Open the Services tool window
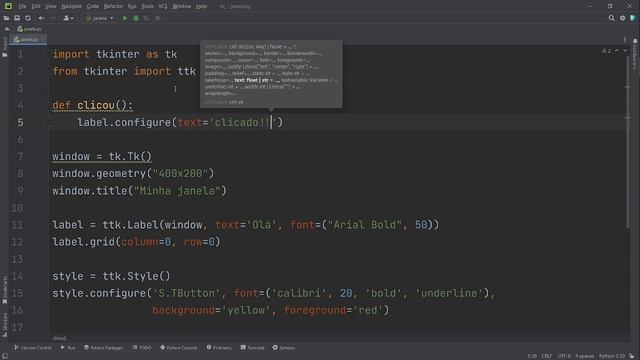The width and height of the screenshot is (640, 360). pos(284,348)
